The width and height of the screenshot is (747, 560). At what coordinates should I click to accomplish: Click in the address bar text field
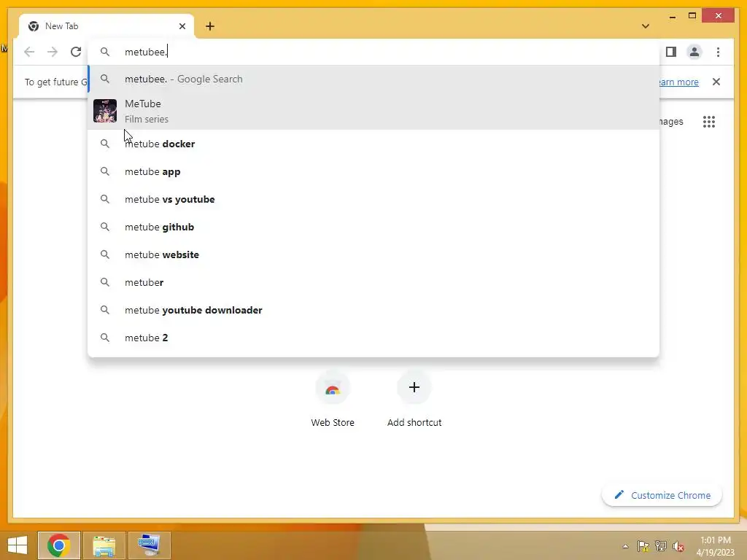(373, 52)
